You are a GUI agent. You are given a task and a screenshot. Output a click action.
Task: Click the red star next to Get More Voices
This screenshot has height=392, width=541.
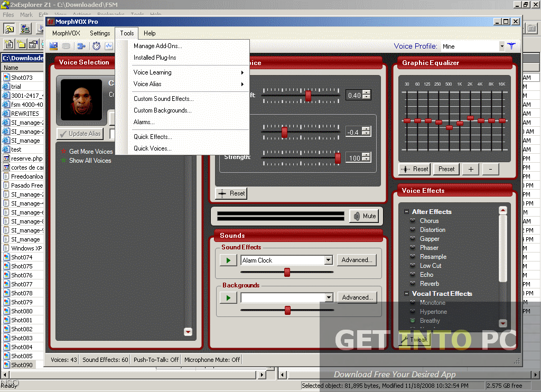[63, 151]
